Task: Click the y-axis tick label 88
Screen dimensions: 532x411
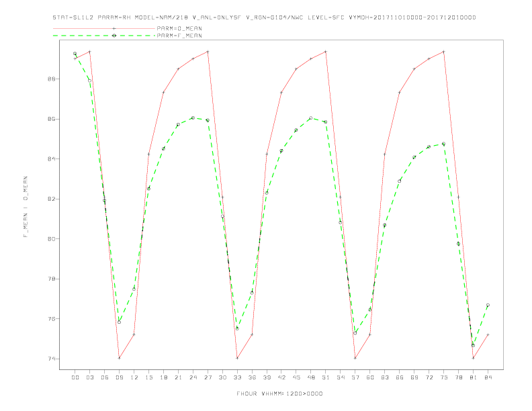Action: pyautogui.click(x=53, y=79)
